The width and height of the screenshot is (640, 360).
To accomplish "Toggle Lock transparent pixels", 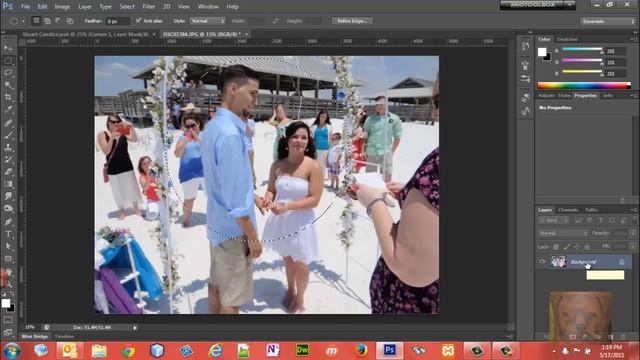I will (556, 247).
